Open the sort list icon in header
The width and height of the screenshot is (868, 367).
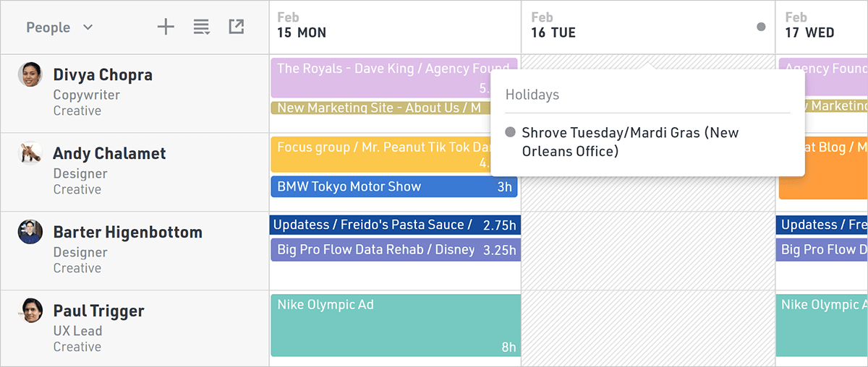click(201, 27)
